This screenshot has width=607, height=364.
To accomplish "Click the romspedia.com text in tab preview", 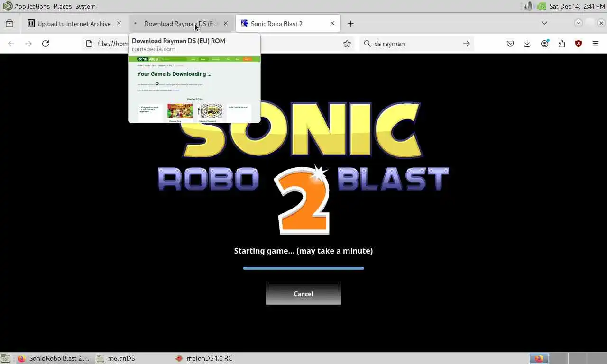I will (x=154, y=49).
